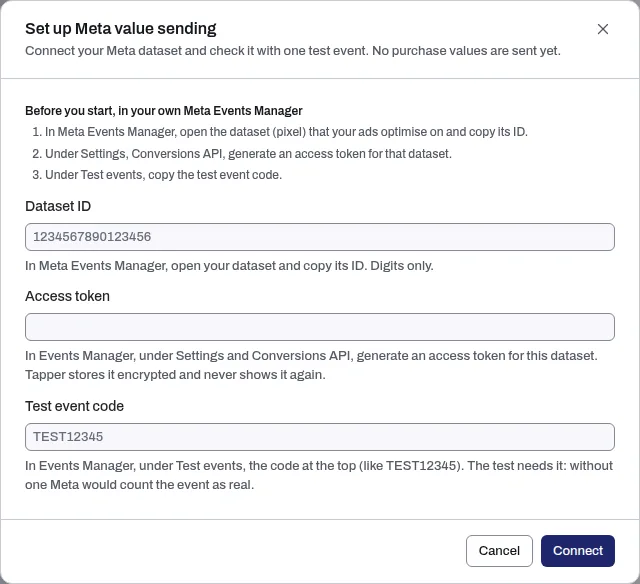
Task: Focus the Test event code field
Action: click(x=320, y=437)
